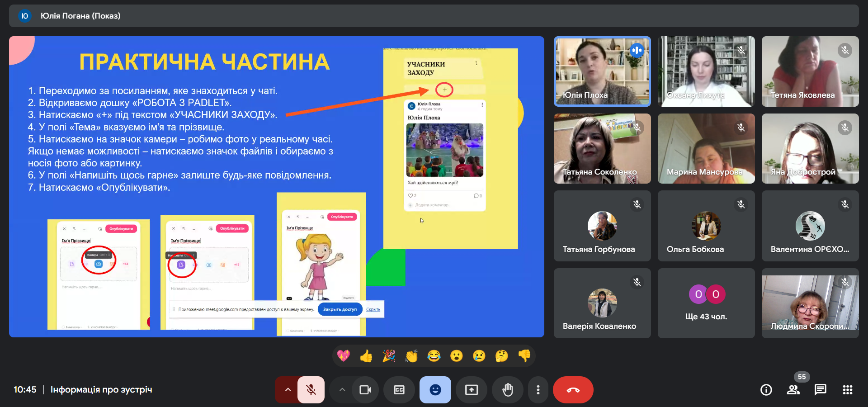868x407 pixels.
Task: Open the activities grid
Action: [848, 390]
